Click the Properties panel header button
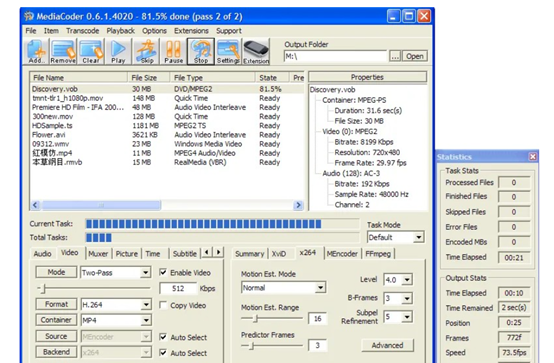 (x=367, y=77)
